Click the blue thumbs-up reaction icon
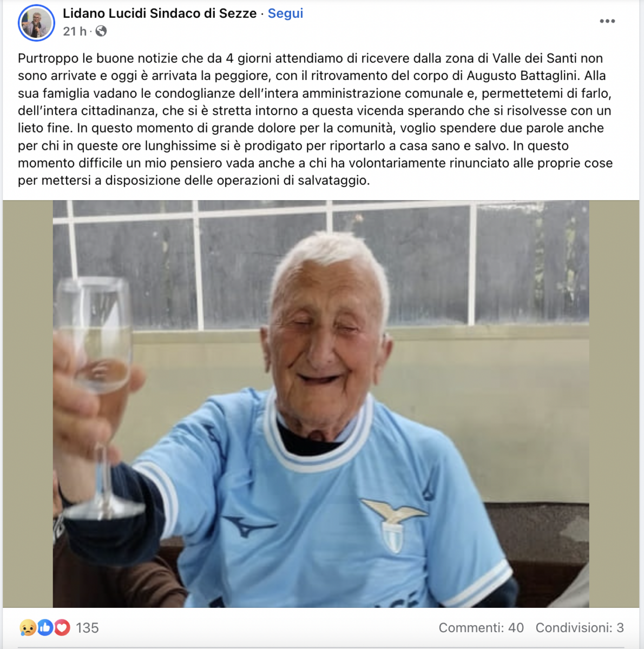This screenshot has height=649, width=644. coord(45,627)
